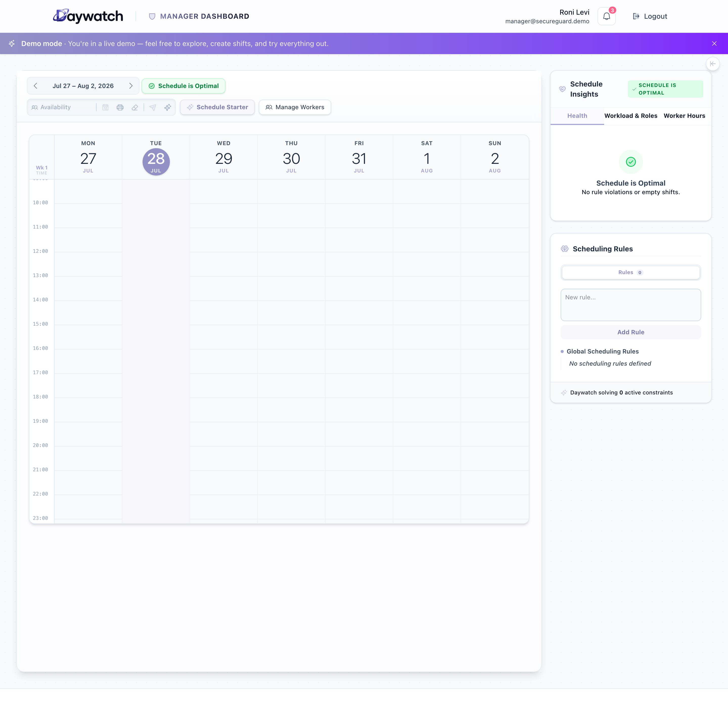The width and height of the screenshot is (728, 708).
Task: Dismiss the Demo mode banner
Action: (714, 43)
